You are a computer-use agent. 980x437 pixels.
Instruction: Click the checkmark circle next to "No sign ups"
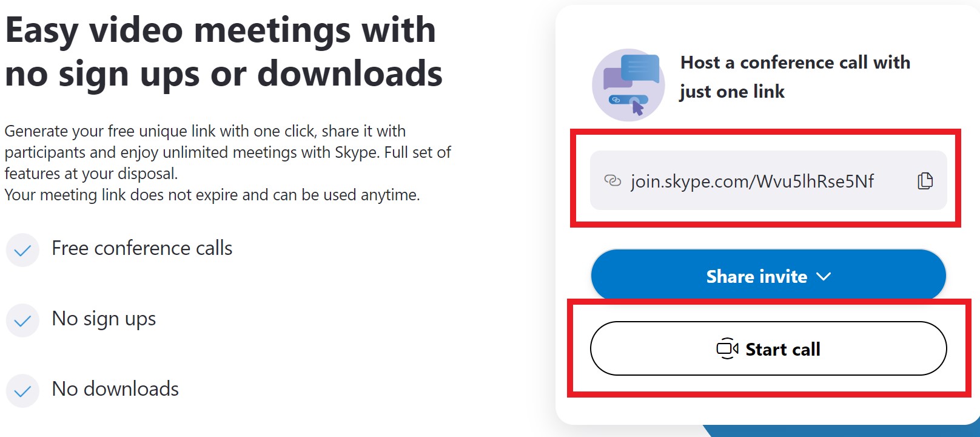click(x=22, y=320)
